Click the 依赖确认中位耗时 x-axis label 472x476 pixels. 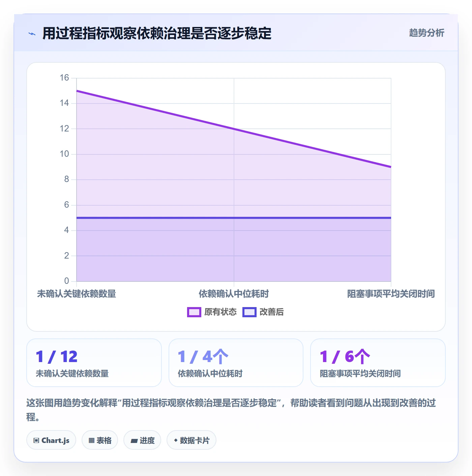234,294
